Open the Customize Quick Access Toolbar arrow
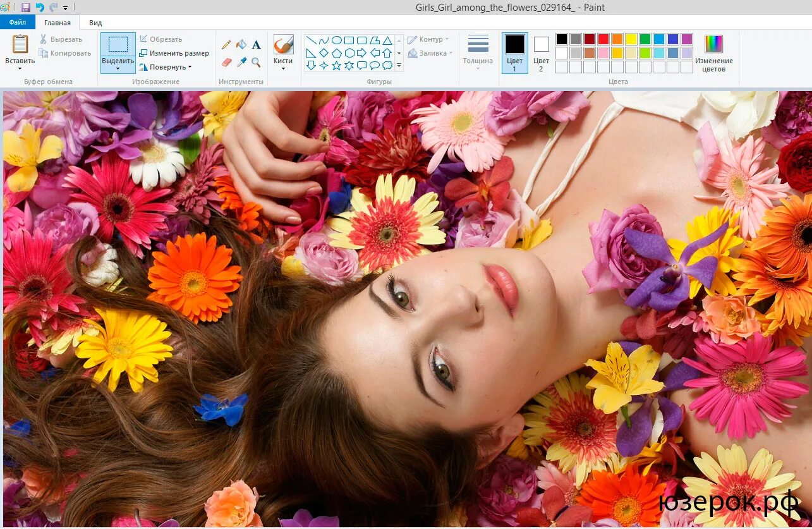 [65, 8]
